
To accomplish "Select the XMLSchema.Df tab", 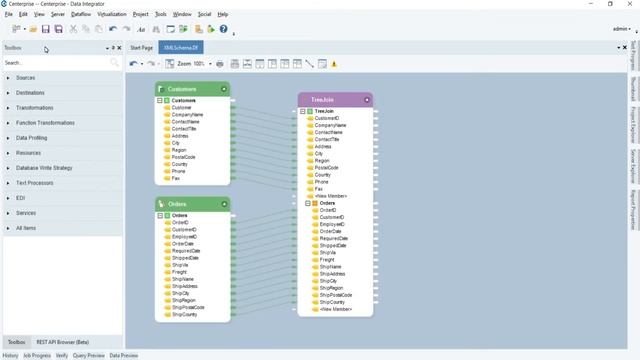I will [x=181, y=48].
